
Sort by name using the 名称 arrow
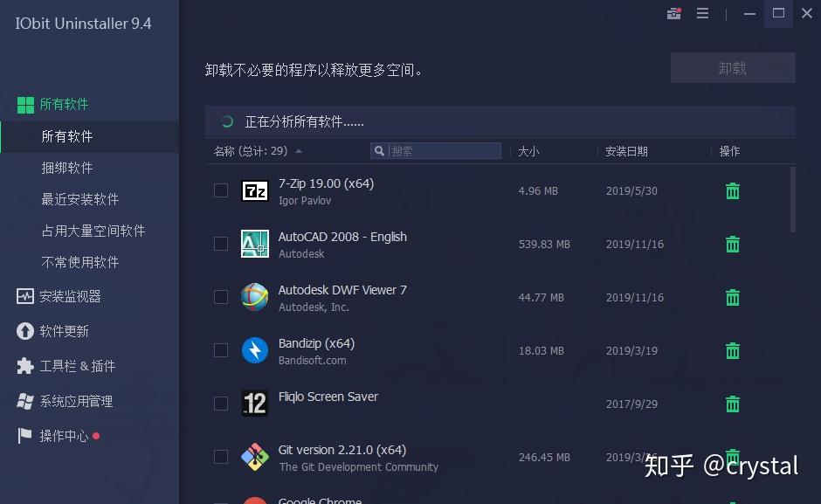[299, 151]
